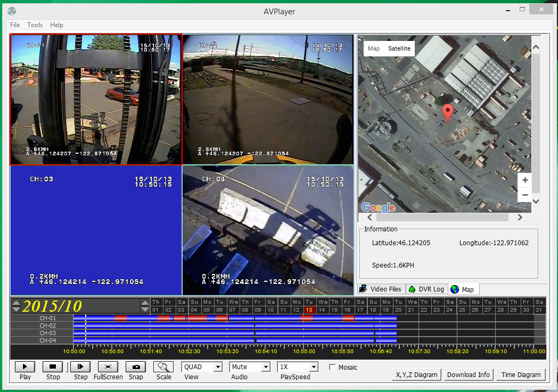Toggle FullScreen video mode
The width and height of the screenshot is (558, 392).
pyautogui.click(x=108, y=366)
